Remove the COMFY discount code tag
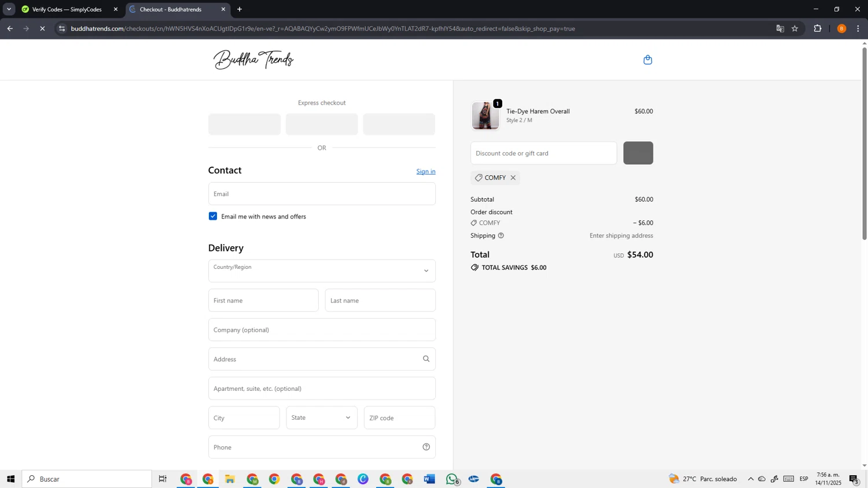868x488 pixels. point(513,178)
